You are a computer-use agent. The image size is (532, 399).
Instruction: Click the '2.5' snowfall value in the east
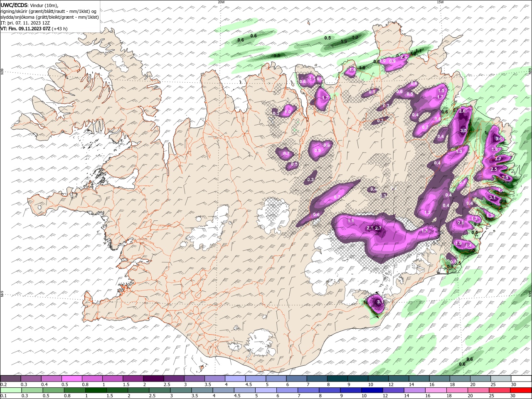tap(494, 169)
